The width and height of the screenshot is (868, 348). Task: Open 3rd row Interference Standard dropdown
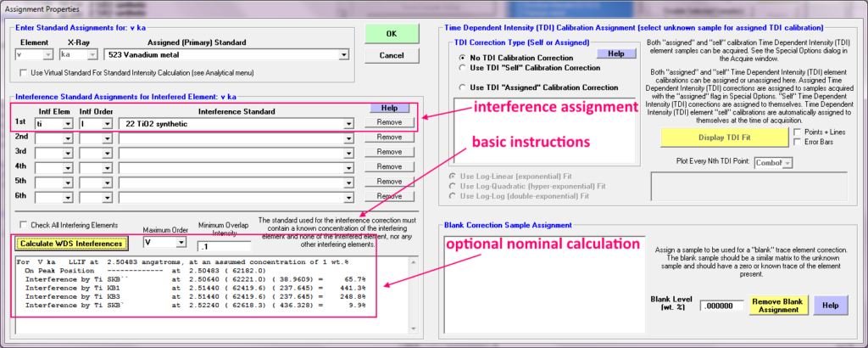point(348,154)
